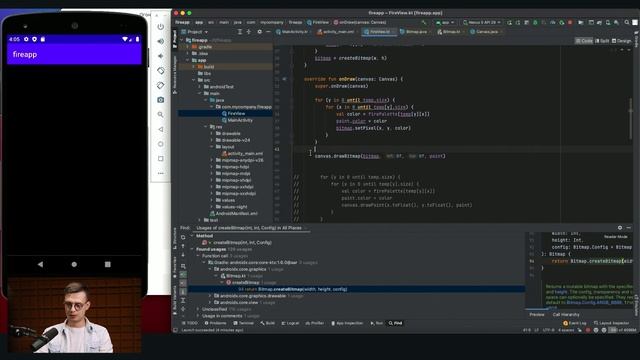The height and width of the screenshot is (360, 640).
Task: Expand the Usage in comments node
Action: tap(198, 316)
